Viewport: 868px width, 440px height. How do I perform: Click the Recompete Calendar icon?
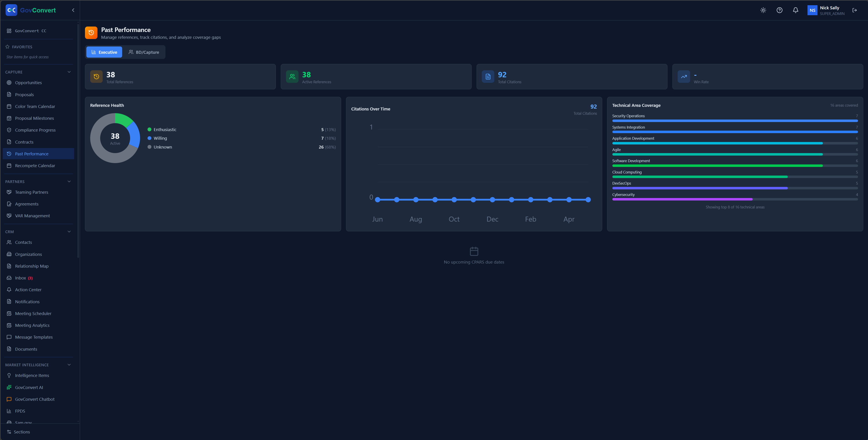pos(9,166)
